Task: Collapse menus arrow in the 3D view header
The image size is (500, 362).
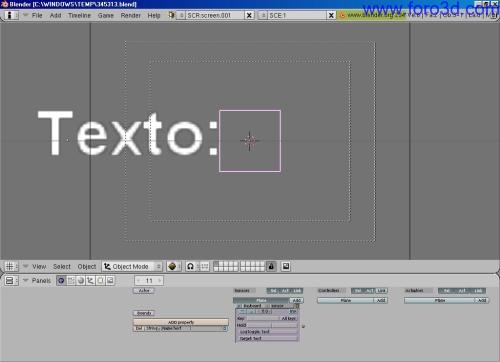Action: click(25, 266)
